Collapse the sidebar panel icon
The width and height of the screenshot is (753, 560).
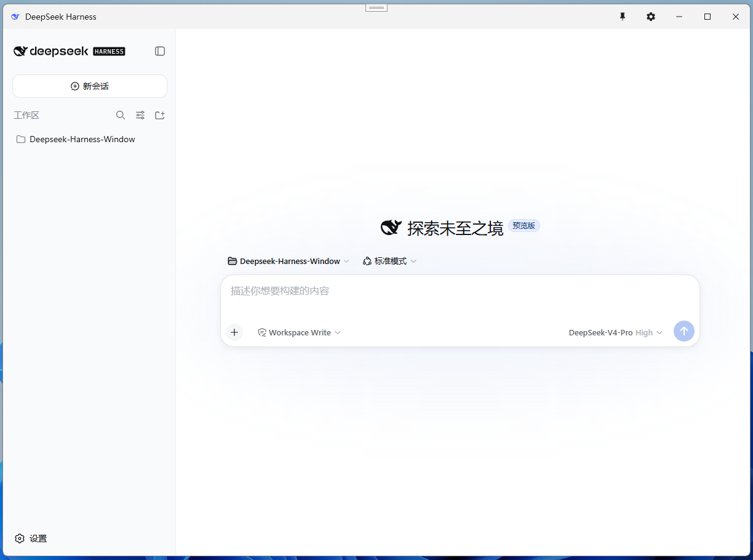tap(160, 51)
